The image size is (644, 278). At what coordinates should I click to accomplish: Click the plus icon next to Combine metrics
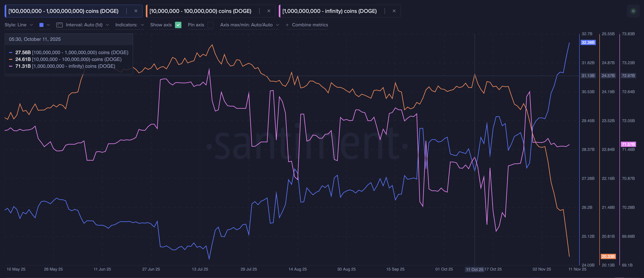click(287, 25)
